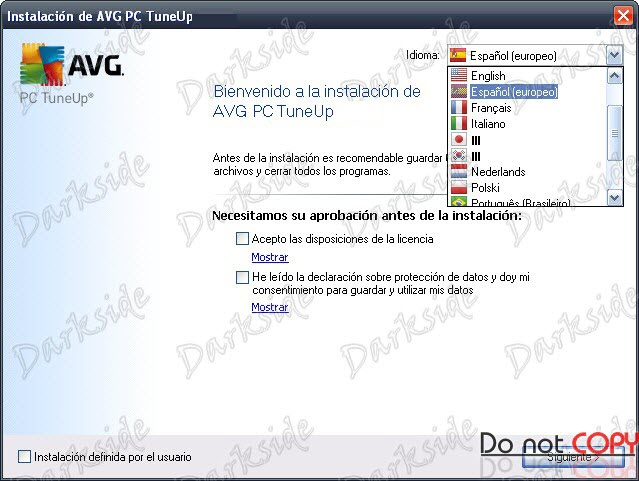Open 'Mostrar' link under data protection declaration
Viewport: 639px width, 481px height.
pos(270,307)
